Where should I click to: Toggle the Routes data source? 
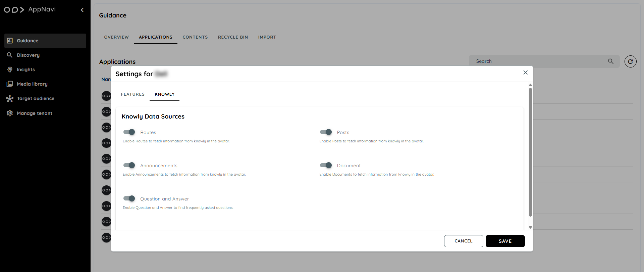coord(129,132)
